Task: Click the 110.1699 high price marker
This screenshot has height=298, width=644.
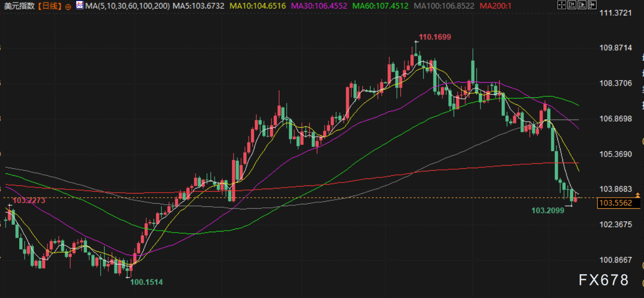Action: pyautogui.click(x=434, y=37)
